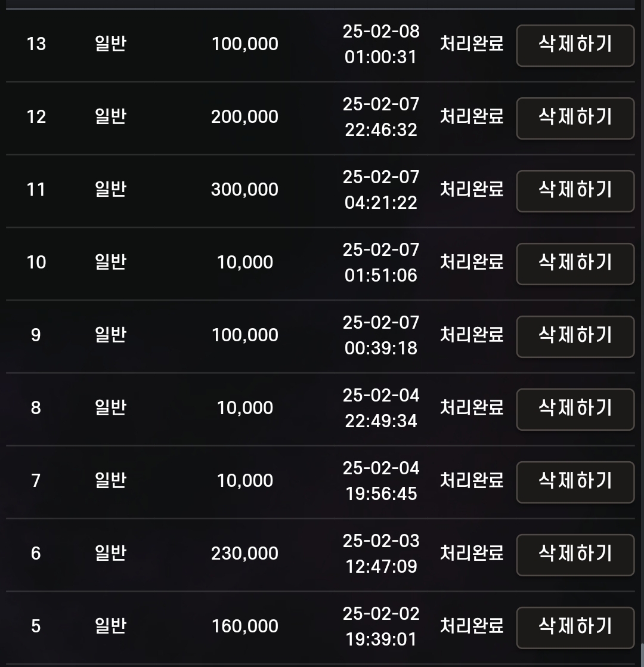644x667 pixels.
Task: Click the 25-02-08 01:00:31 timestamp
Action: 381,44
